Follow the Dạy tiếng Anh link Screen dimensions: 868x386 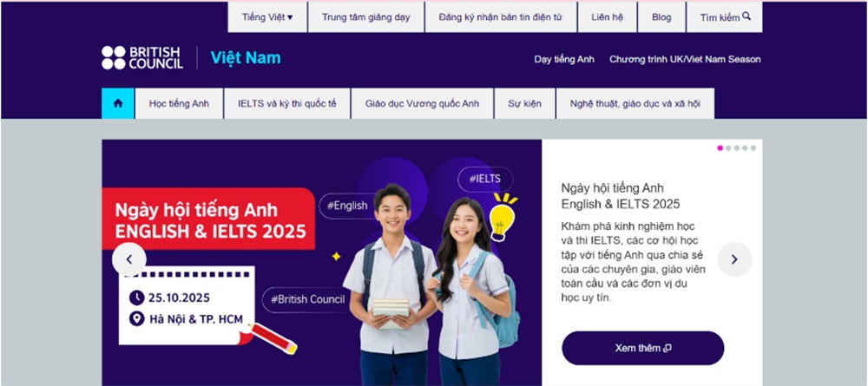pyautogui.click(x=564, y=59)
